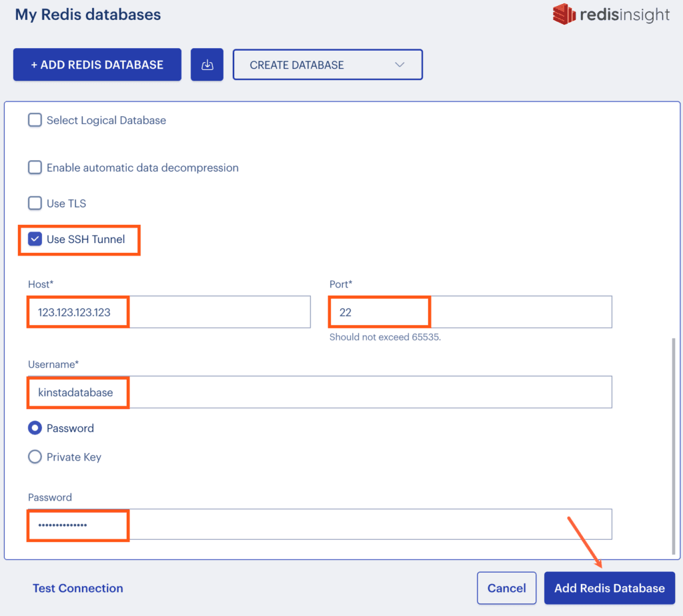
Task: Tick Enable automatic data decompression
Action: coord(35,168)
